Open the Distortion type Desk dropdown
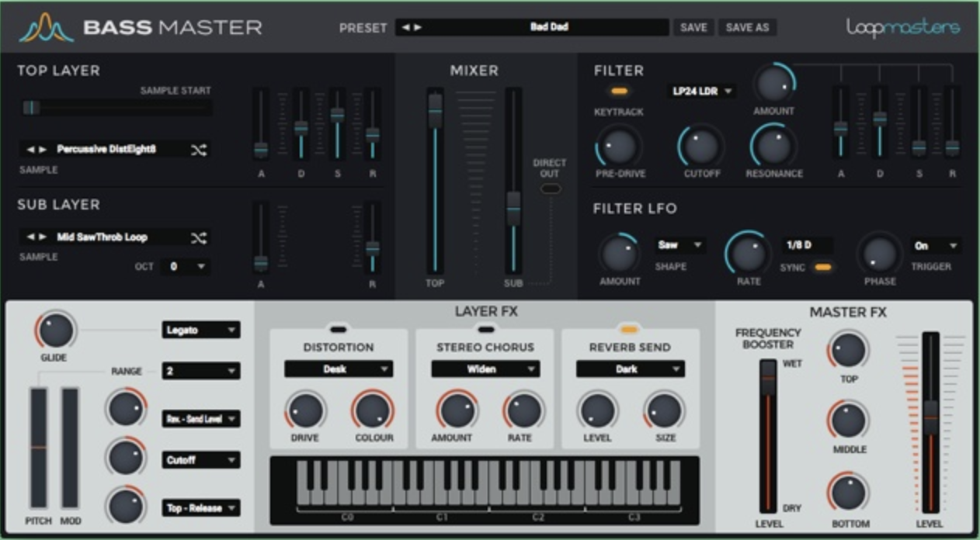This screenshot has width=980, height=540. point(339,369)
